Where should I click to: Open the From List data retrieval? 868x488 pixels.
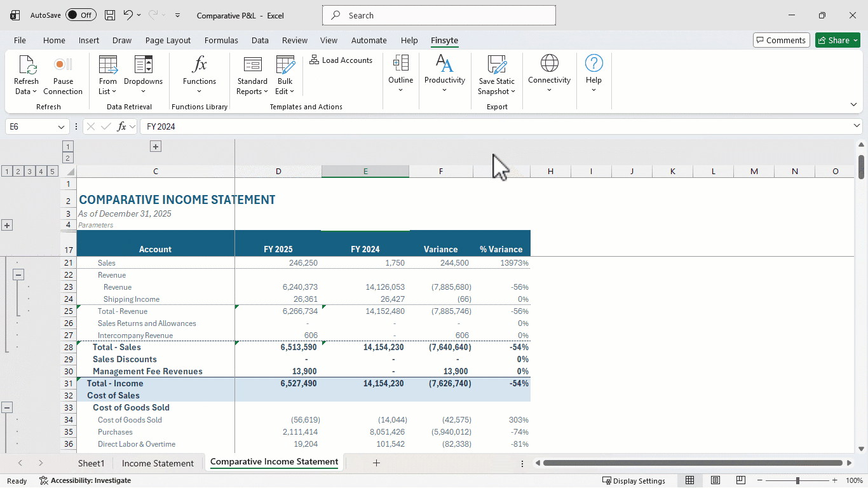(108, 75)
